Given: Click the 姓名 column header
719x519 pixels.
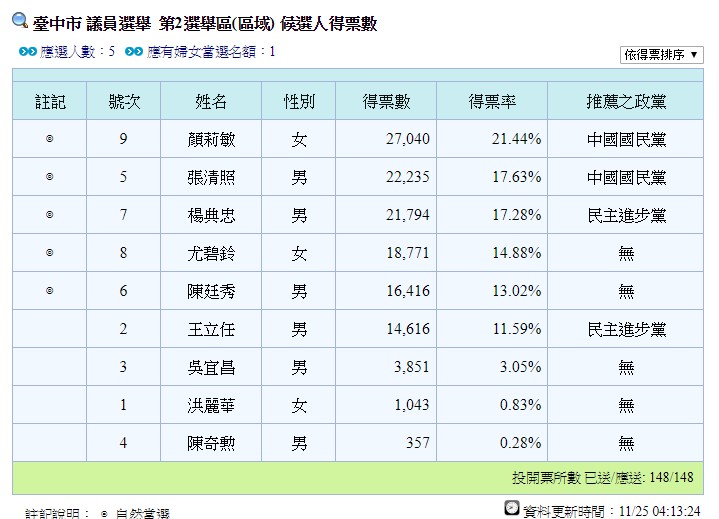Looking at the screenshot, I should [x=211, y=101].
